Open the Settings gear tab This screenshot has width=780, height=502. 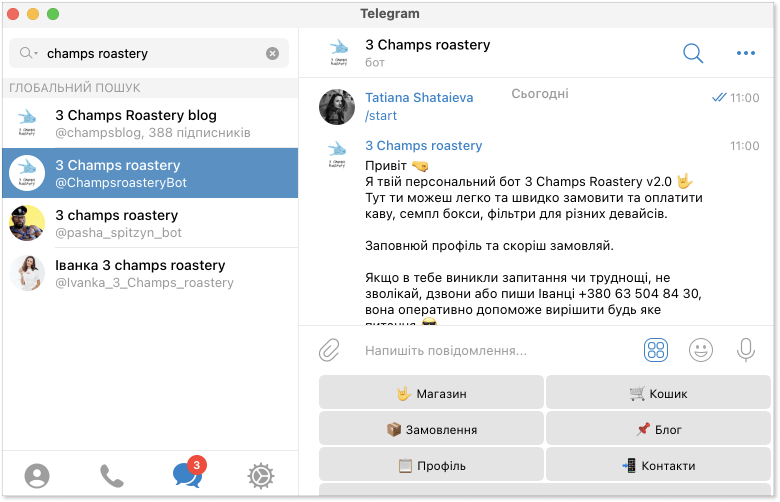click(261, 476)
